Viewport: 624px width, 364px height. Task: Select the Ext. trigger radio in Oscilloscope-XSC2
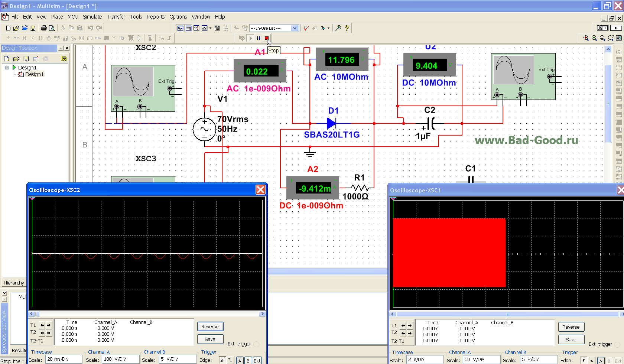click(256, 344)
